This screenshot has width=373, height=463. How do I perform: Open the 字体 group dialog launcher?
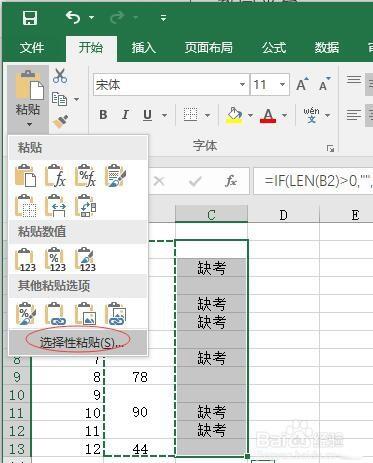pos(330,148)
